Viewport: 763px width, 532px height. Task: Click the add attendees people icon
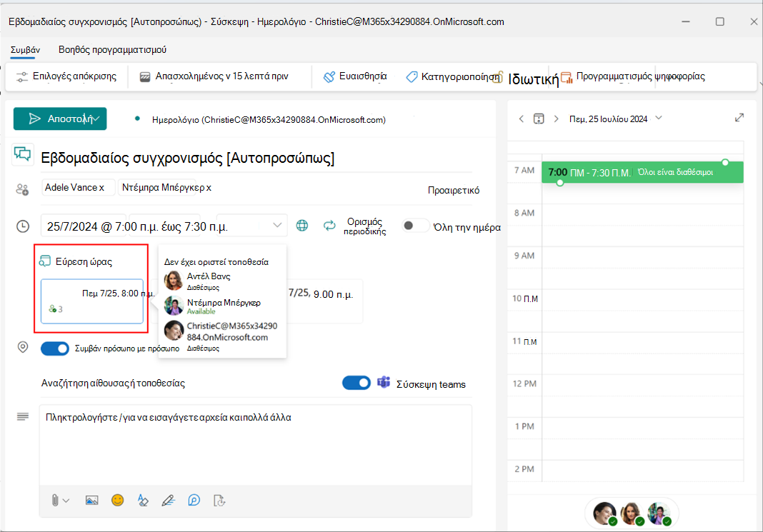pos(22,189)
